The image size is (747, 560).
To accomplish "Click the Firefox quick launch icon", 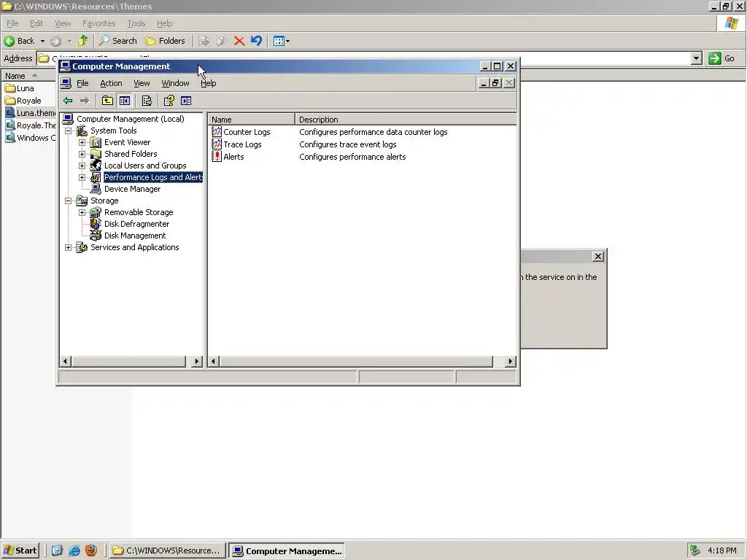I will coord(90,551).
